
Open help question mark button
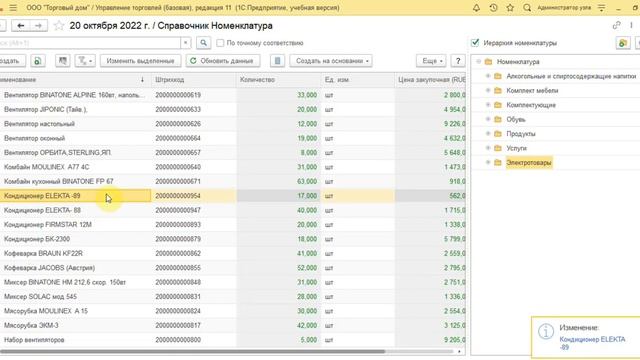458,61
